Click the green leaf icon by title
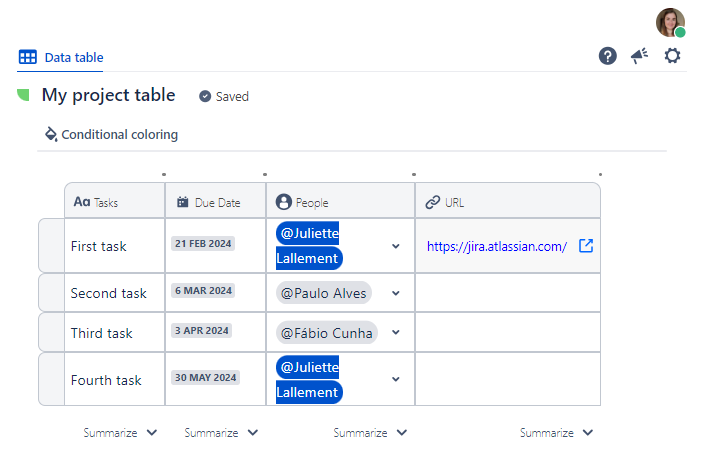716x463 pixels. [23, 95]
